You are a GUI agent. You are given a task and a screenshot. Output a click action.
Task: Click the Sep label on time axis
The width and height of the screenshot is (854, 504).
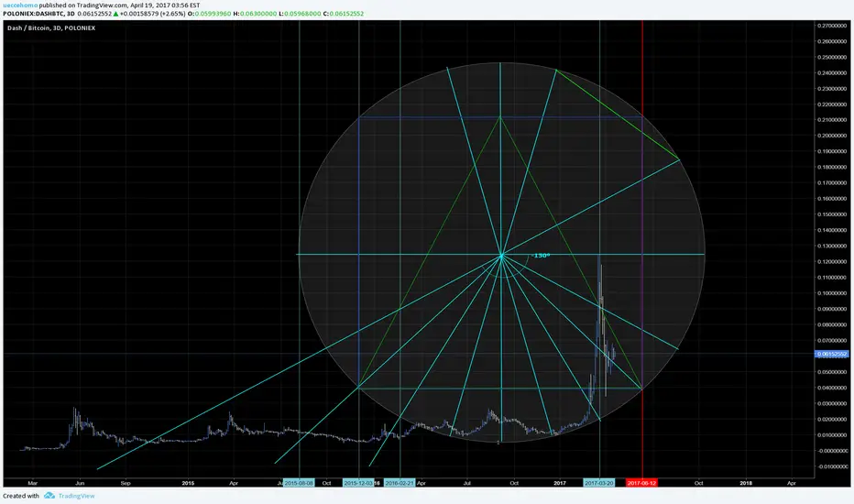click(x=126, y=483)
